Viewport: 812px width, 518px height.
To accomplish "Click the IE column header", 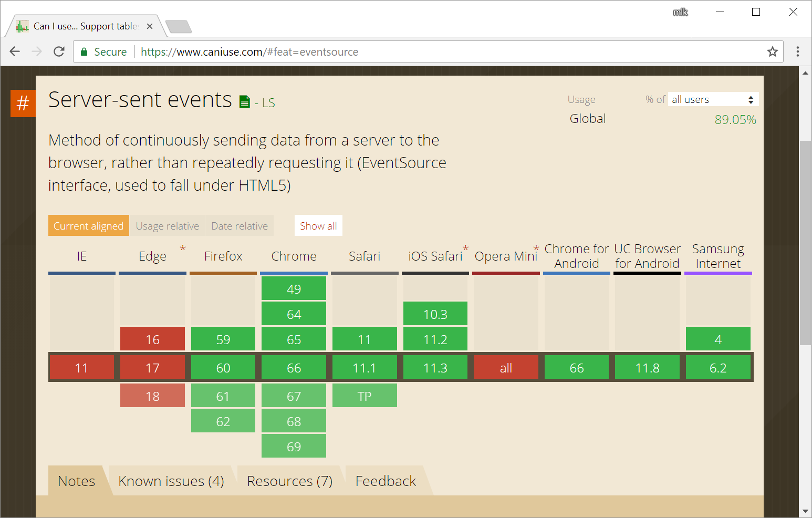I will 82,256.
